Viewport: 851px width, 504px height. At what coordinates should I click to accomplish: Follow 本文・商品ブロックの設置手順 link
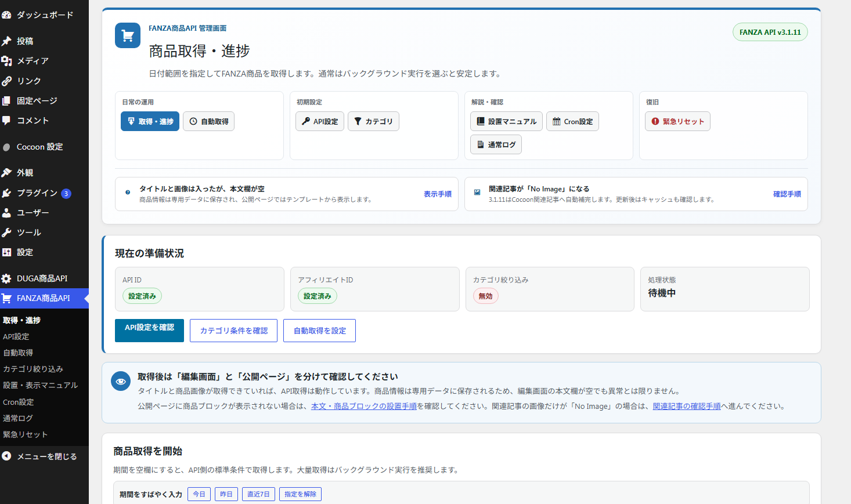click(364, 406)
